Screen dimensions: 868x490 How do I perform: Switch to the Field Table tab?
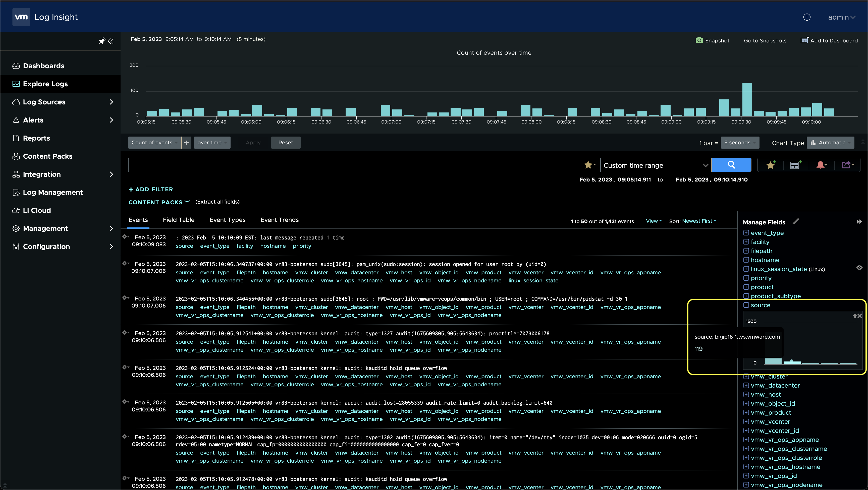point(178,220)
